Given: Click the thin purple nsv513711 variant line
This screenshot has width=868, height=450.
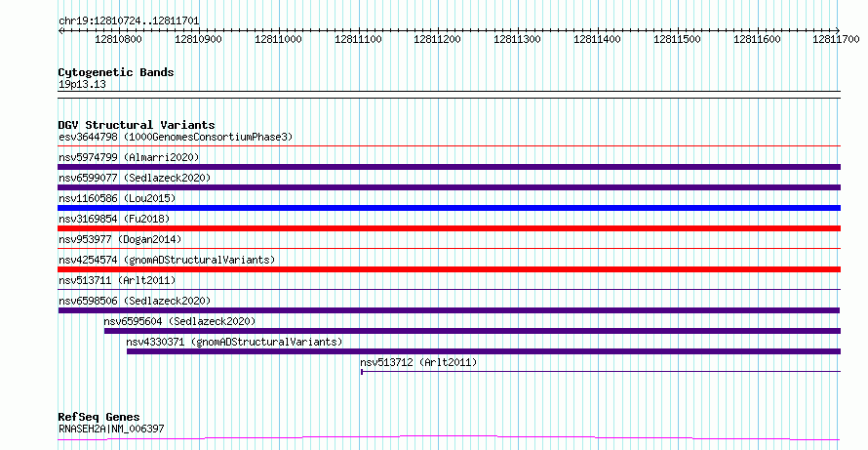Looking at the screenshot, I should point(449,289).
